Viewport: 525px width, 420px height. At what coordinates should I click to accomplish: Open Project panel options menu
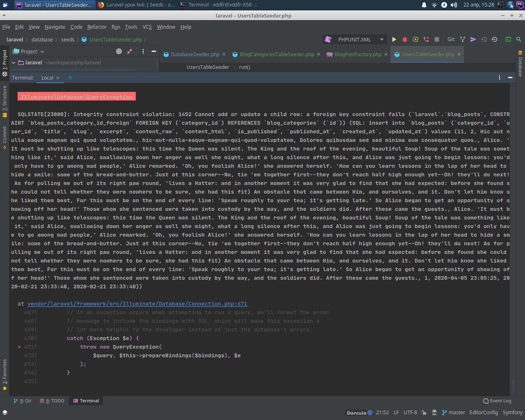click(143, 51)
